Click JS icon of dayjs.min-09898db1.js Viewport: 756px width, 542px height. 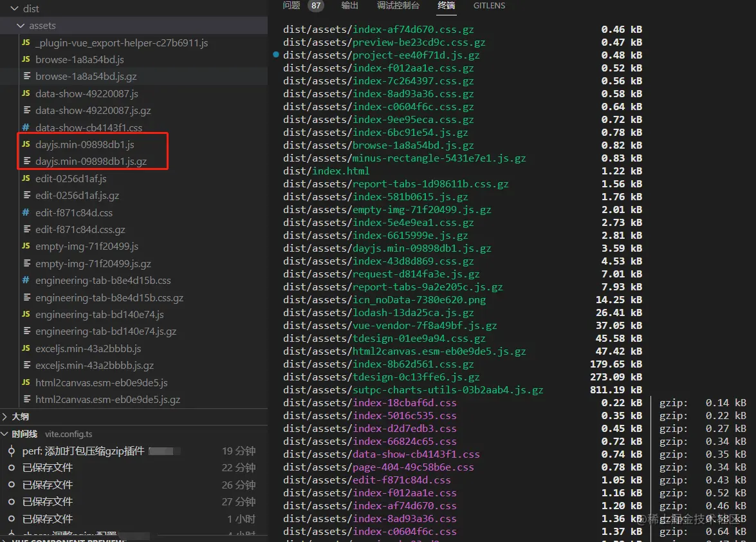tap(26, 144)
